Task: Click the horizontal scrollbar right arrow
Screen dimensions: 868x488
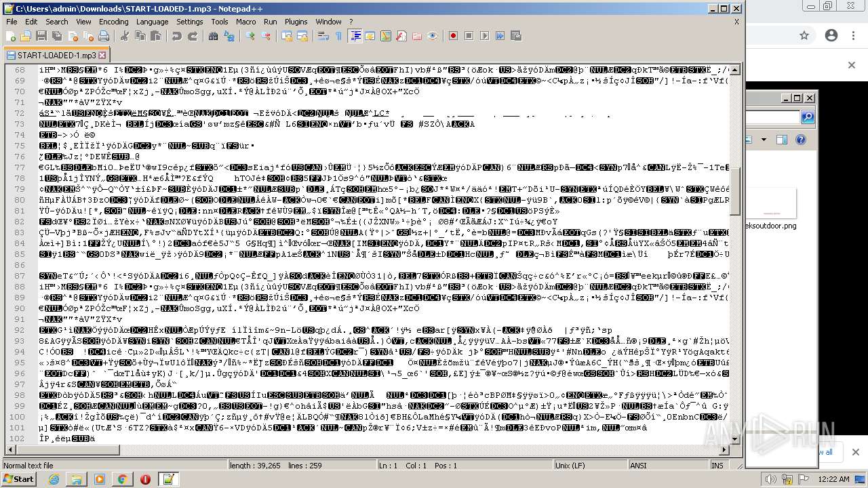Action: coord(724,450)
